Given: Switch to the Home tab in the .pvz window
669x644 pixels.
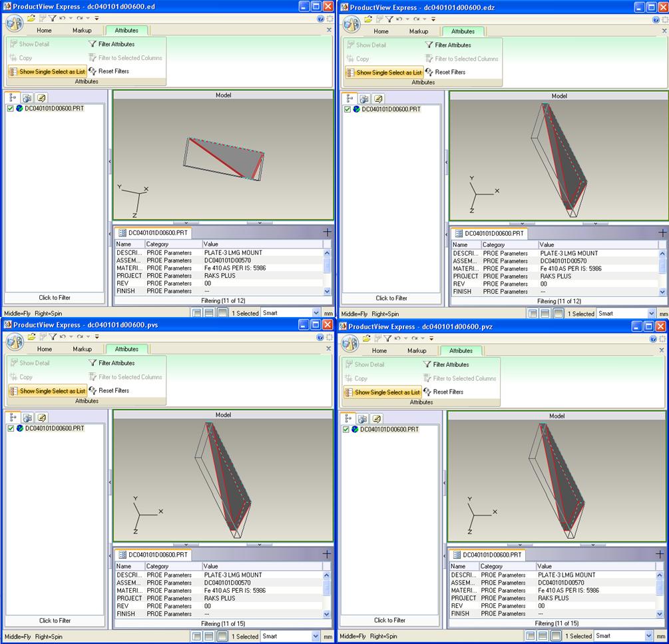Looking at the screenshot, I should [379, 350].
